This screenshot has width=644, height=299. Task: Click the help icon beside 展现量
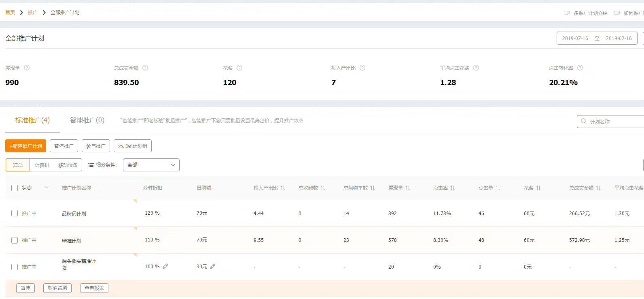(27, 68)
